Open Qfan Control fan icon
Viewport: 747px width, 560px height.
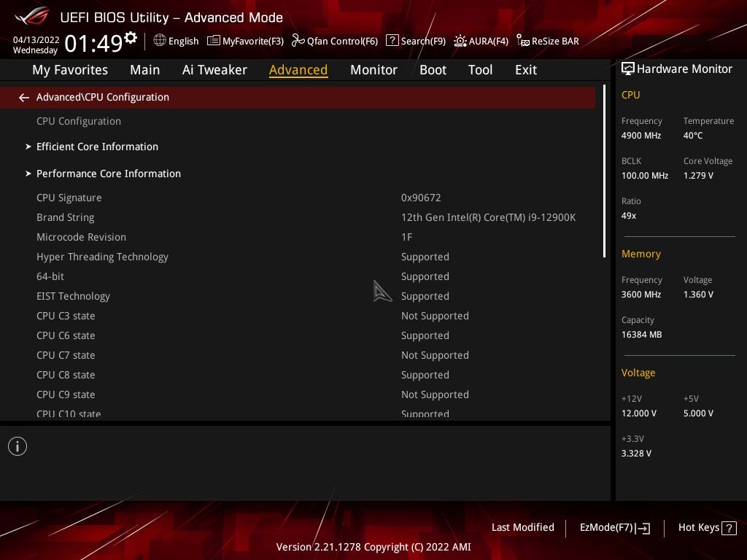298,41
